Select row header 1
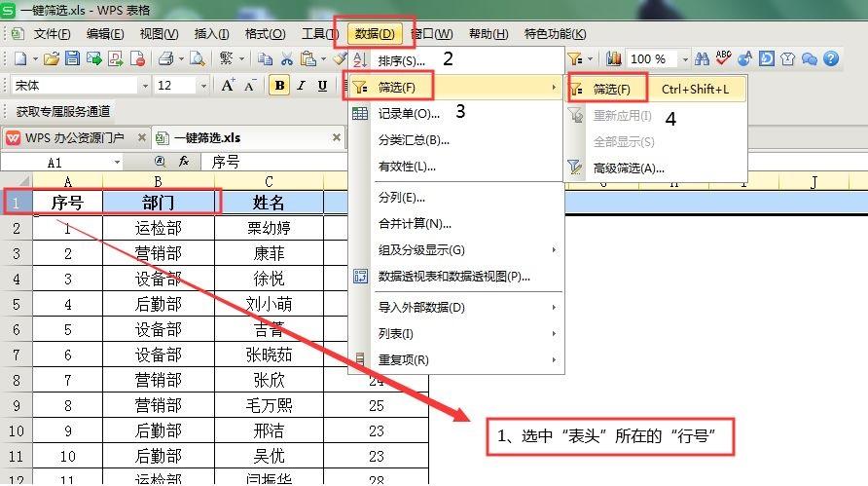Viewport: 868px width, 486px height. (x=16, y=203)
